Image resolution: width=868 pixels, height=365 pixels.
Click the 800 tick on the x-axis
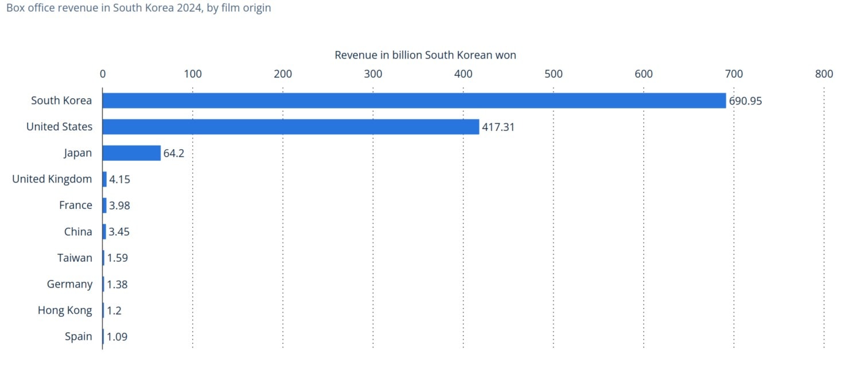824,73
